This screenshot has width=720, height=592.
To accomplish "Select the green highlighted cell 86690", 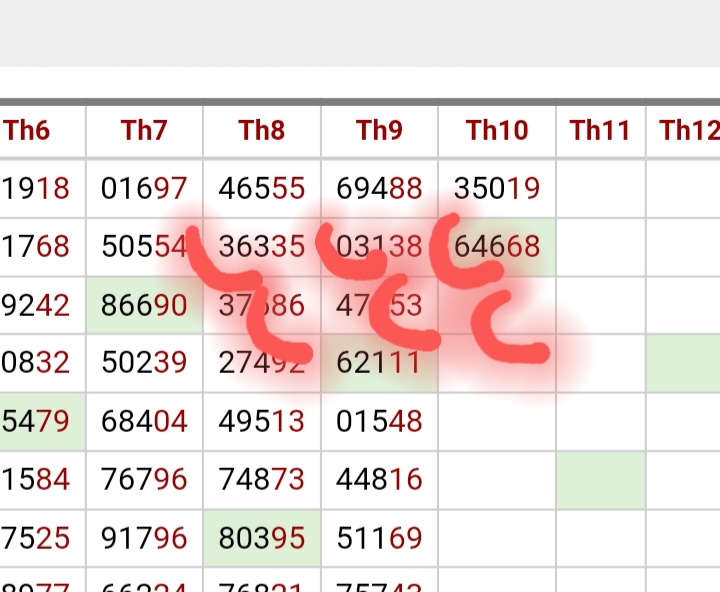I will 144,305.
